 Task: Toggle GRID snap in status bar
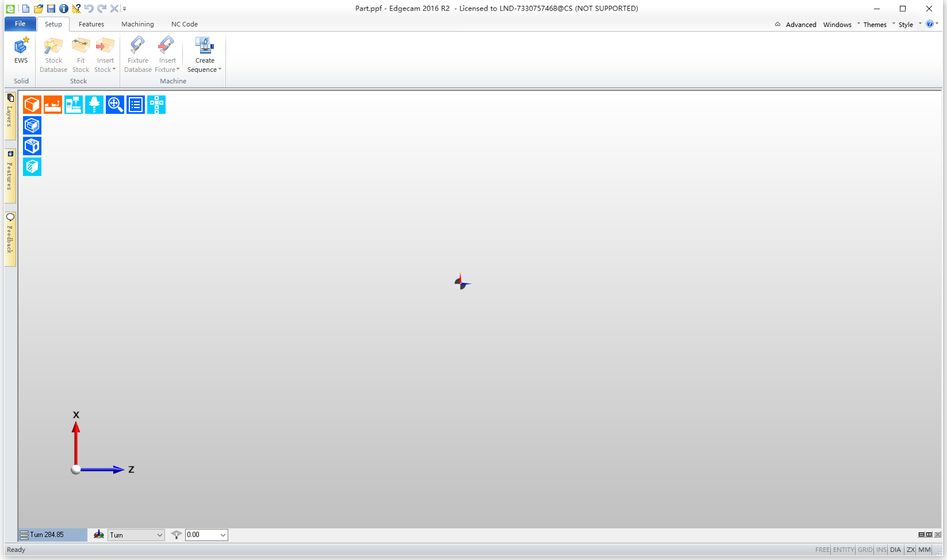865,550
